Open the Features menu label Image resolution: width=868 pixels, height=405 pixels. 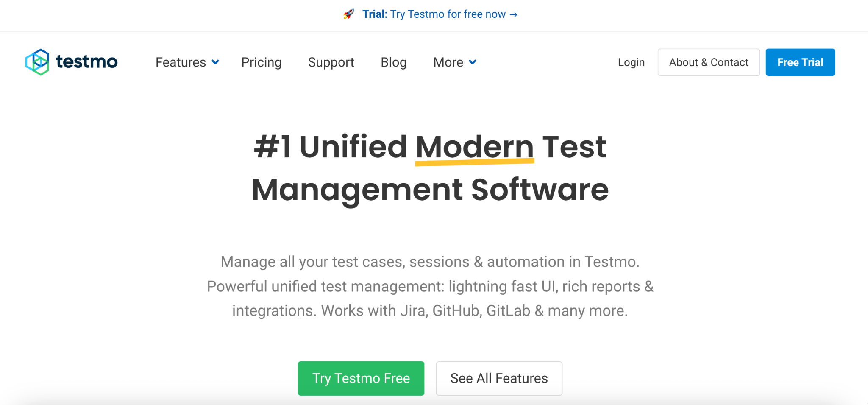181,62
